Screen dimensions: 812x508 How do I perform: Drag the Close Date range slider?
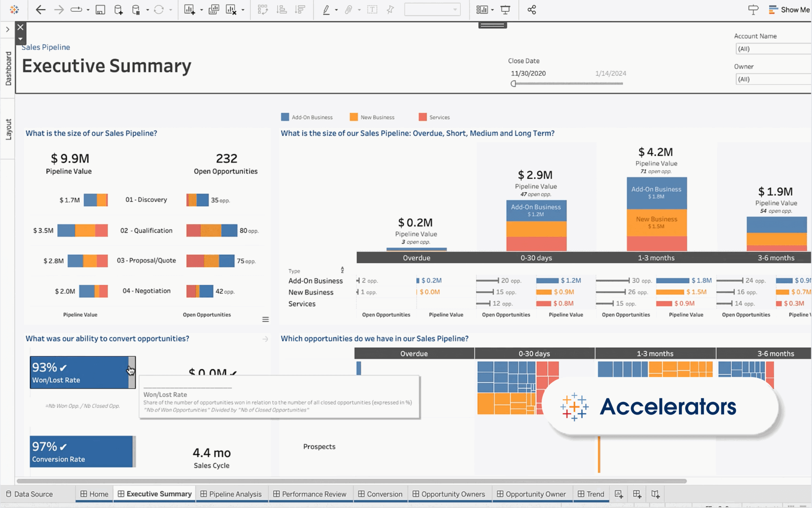(x=514, y=83)
